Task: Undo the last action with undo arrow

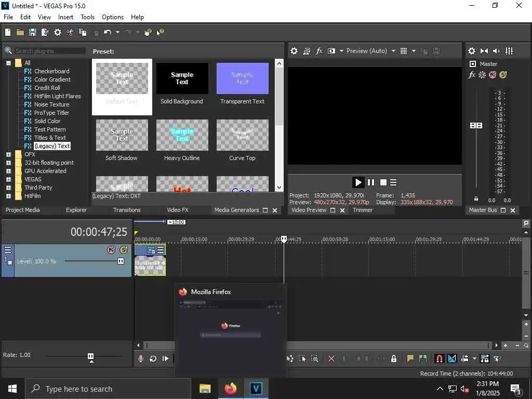Action: [108, 32]
